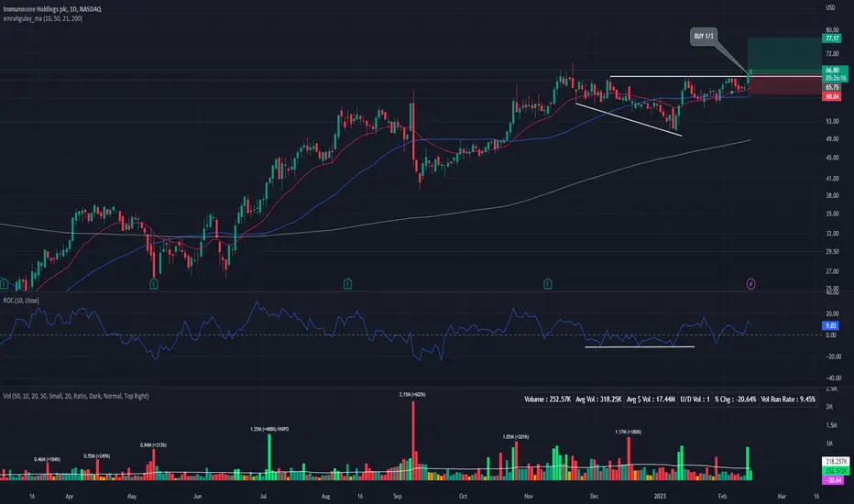Viewport: 854px width, 504px height.
Task: Click the 1.25M (+488%) volume spike label
Action: click(x=269, y=430)
